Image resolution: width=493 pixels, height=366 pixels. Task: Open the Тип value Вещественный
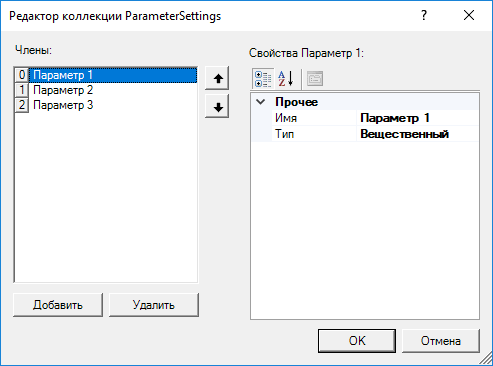click(417, 134)
